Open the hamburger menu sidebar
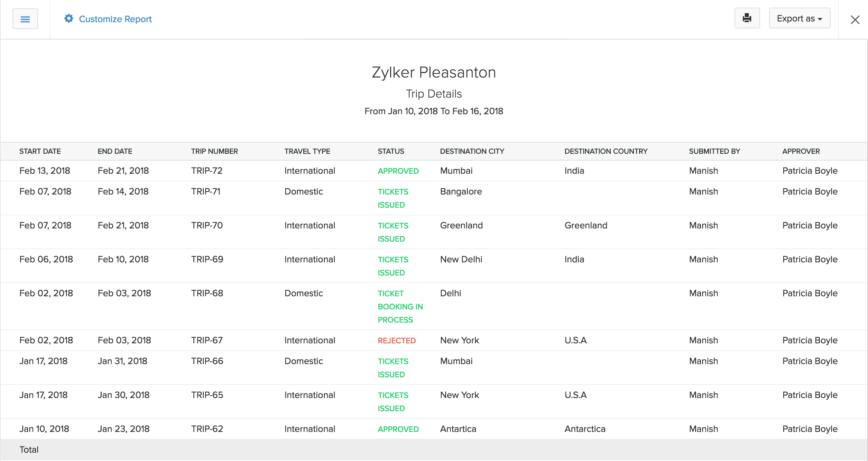 pos(25,19)
